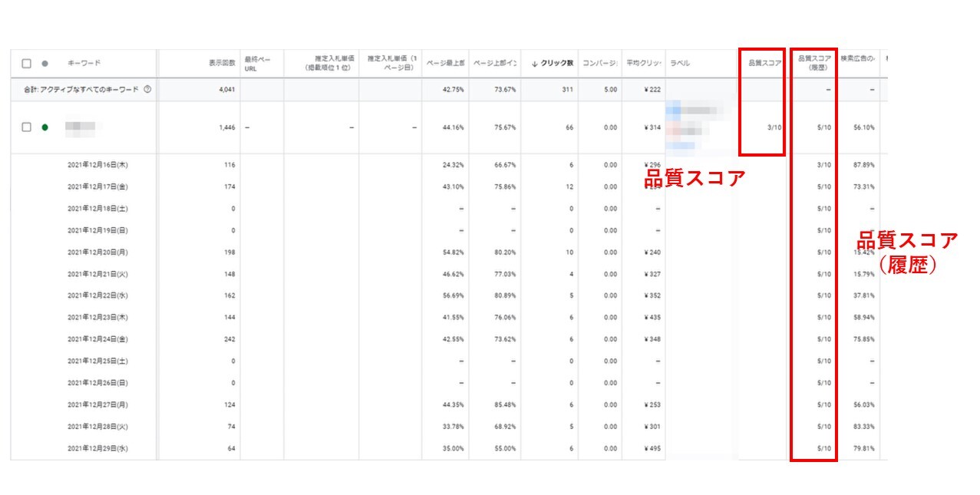Click the help icon beside 合計 row label

pos(147,89)
